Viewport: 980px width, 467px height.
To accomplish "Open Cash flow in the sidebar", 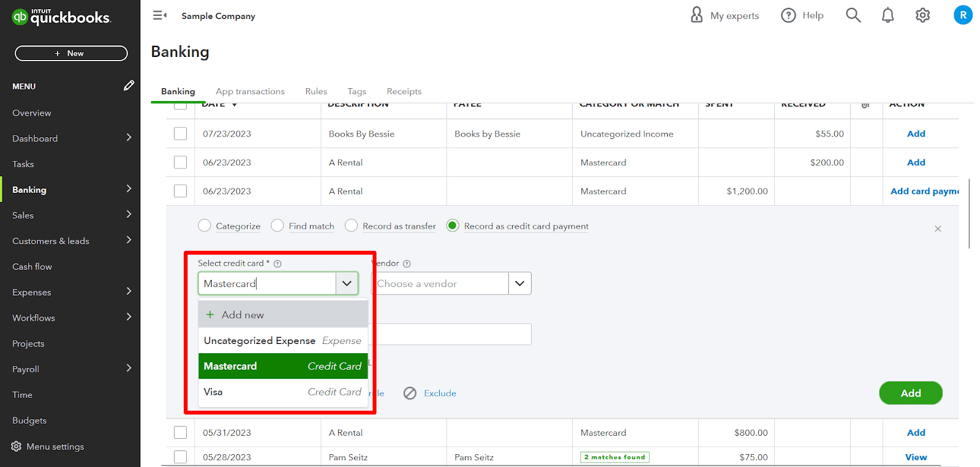I will (x=32, y=267).
